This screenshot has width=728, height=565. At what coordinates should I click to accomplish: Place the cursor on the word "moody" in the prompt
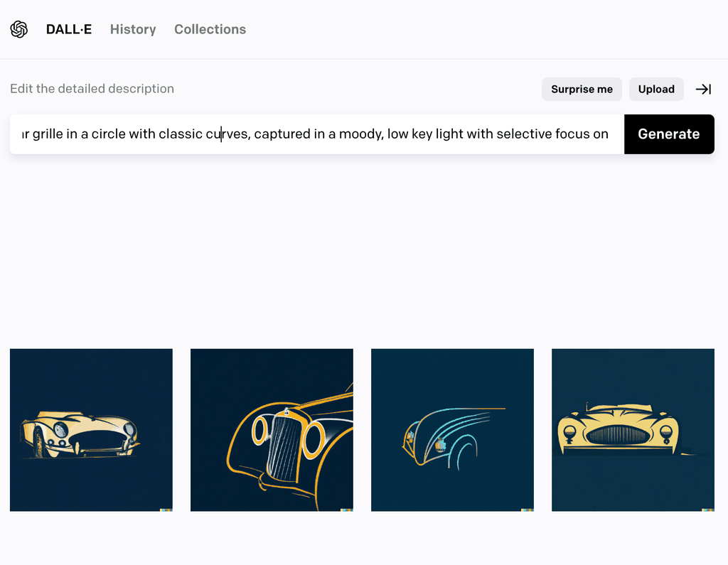coord(360,134)
